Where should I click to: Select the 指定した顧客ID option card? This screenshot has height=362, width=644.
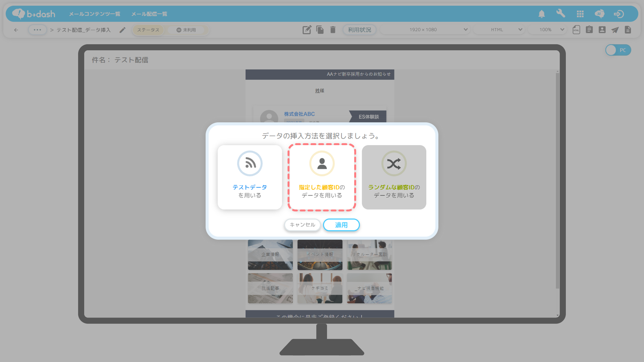322,177
